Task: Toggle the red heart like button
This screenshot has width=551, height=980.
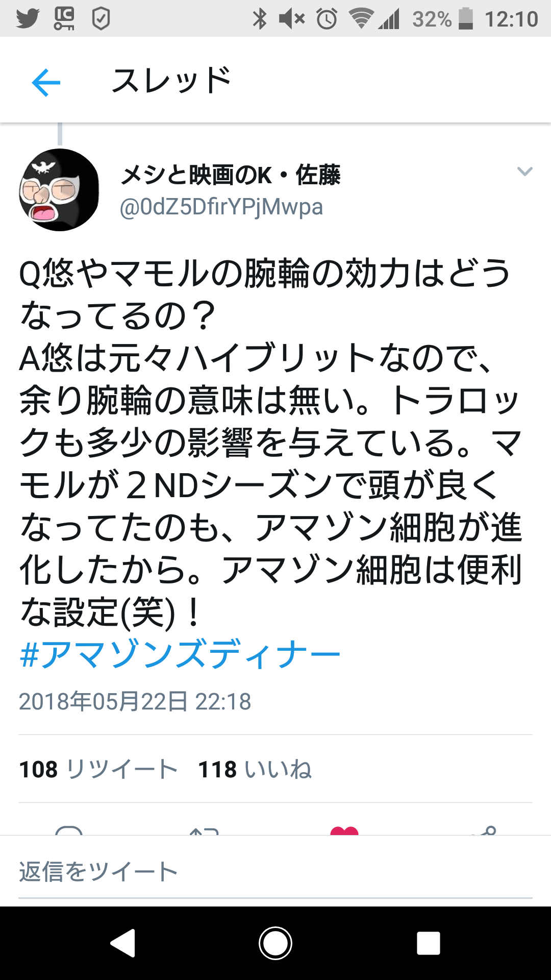Action: (344, 830)
